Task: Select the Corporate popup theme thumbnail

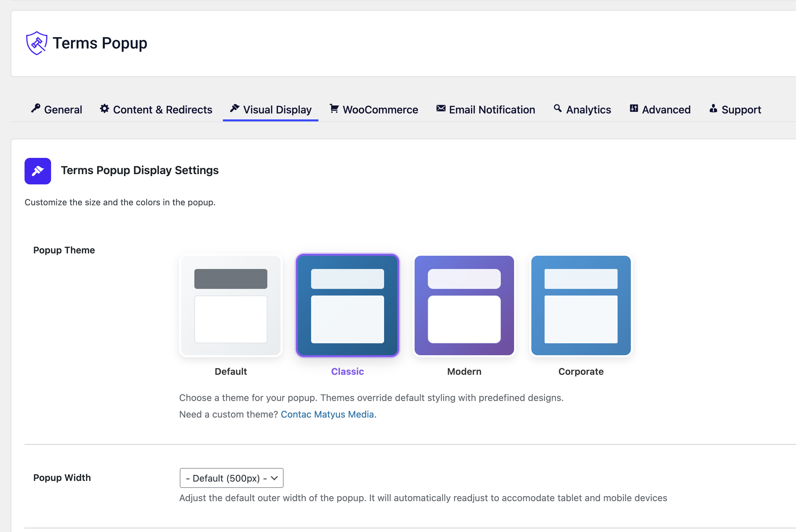Action: tap(580, 305)
